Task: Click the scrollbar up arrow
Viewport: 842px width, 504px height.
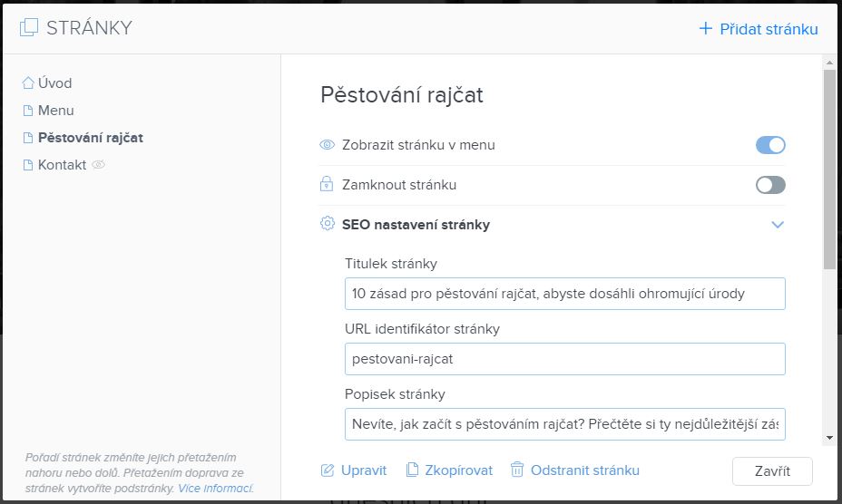Action: point(829,63)
